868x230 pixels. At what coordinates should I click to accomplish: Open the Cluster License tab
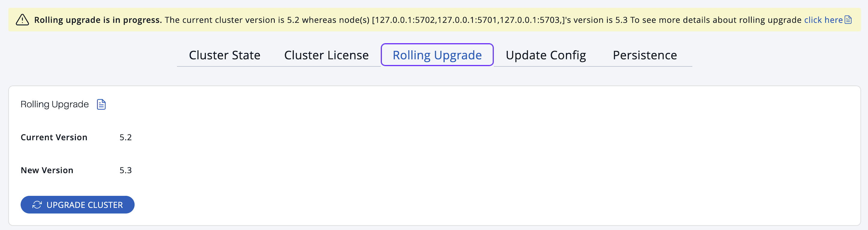[326, 55]
